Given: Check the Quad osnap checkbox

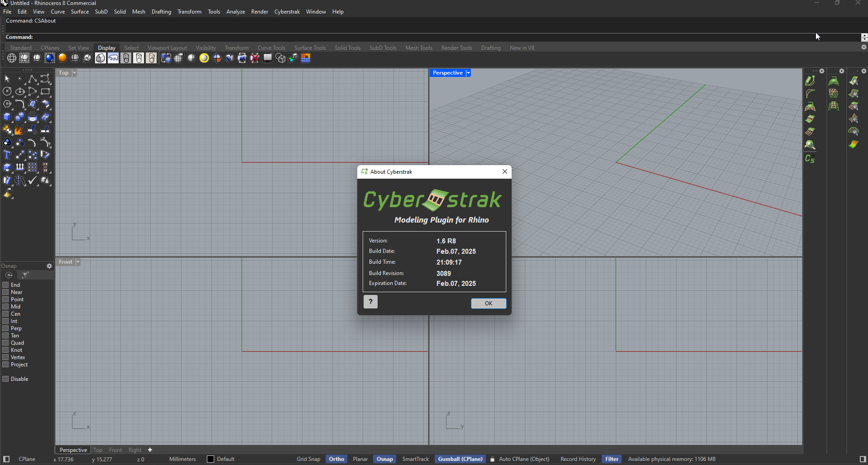Looking at the screenshot, I should point(6,343).
